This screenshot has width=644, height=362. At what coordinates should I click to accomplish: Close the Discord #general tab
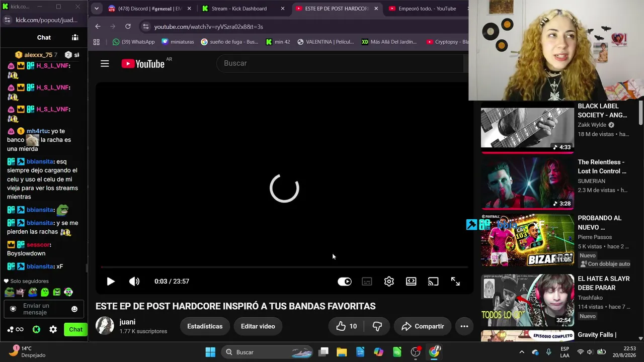(x=189, y=9)
